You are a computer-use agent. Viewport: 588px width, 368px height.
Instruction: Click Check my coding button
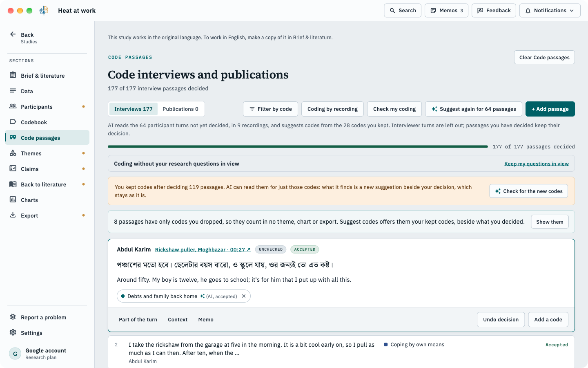click(394, 109)
